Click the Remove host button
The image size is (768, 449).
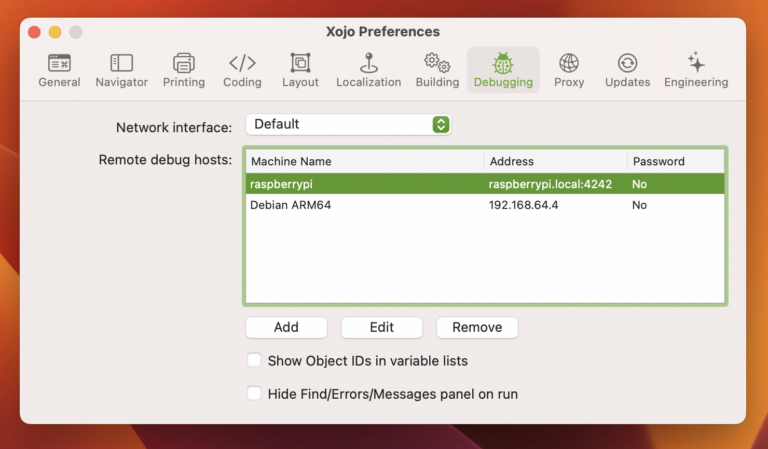(477, 327)
